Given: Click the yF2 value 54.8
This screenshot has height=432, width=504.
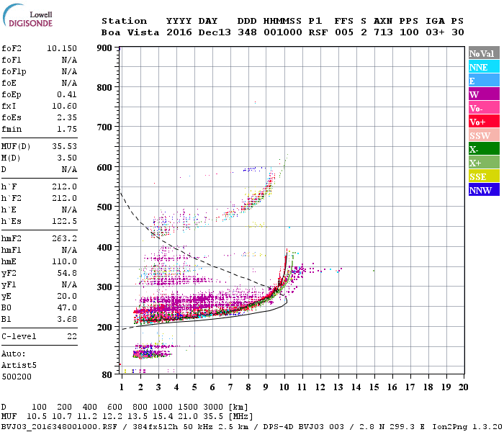Looking at the screenshot, I should (x=67, y=273).
